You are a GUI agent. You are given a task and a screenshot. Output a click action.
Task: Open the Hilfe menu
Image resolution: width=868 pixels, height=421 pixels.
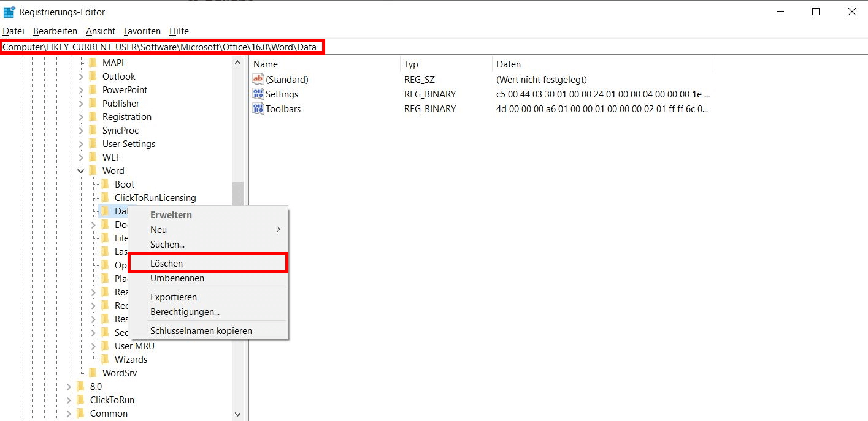[x=179, y=31]
